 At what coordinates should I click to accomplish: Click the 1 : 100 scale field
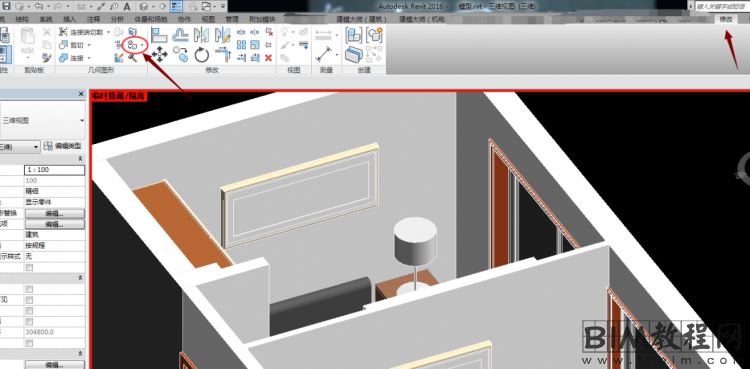[55, 170]
